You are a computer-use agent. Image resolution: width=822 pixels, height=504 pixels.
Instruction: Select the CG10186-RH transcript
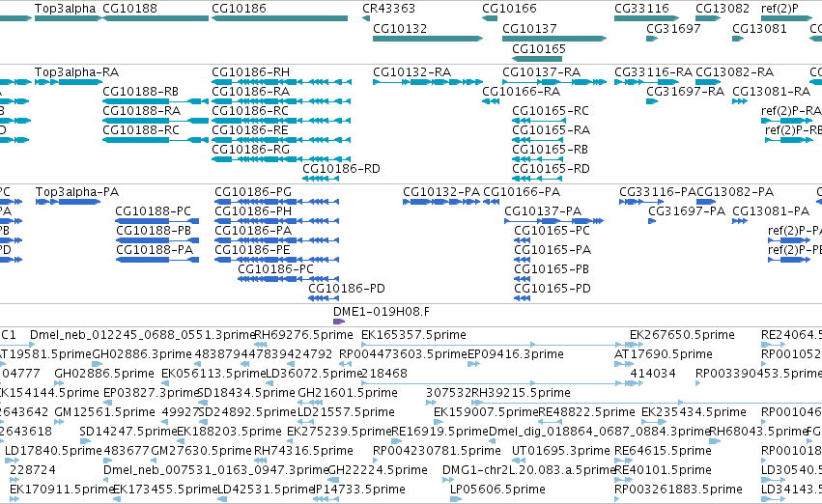tap(281, 82)
